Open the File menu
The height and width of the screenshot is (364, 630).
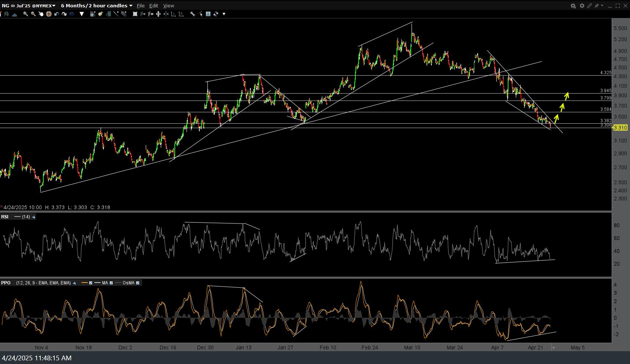141,6
